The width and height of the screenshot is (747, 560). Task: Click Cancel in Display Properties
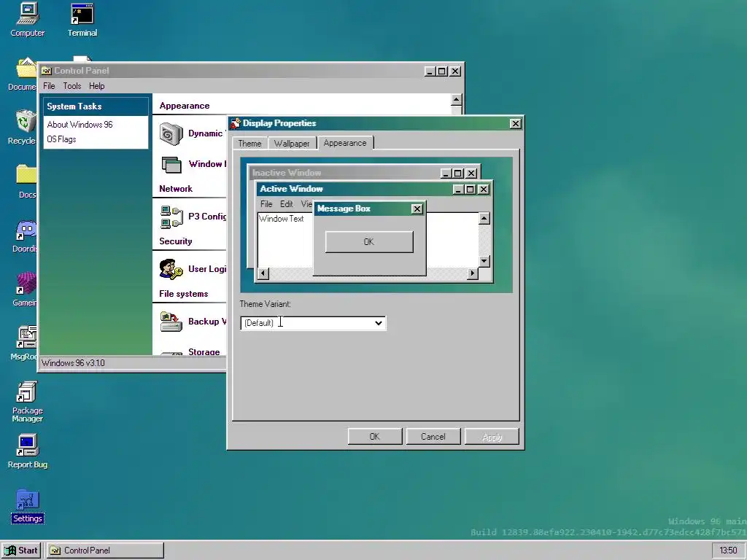pos(433,437)
